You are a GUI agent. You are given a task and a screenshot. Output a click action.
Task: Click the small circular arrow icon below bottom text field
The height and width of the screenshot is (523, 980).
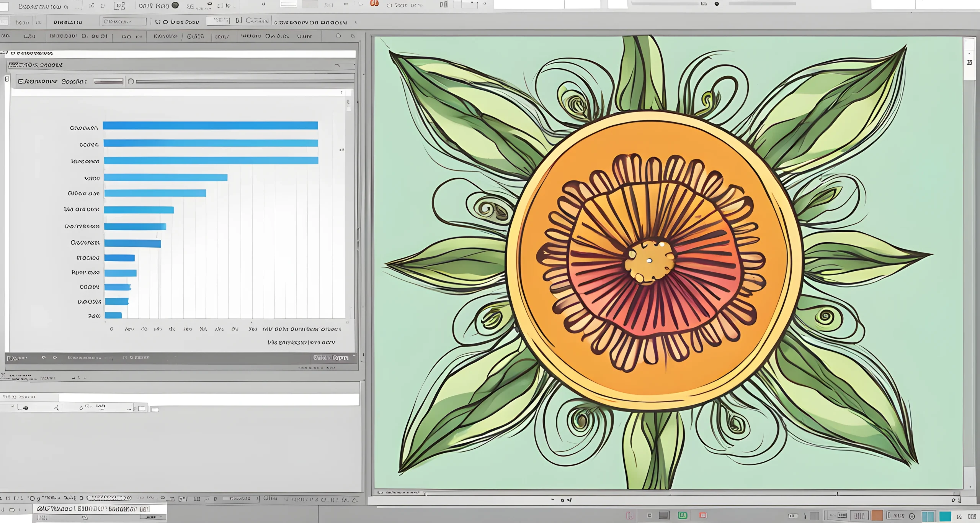[x=85, y=518]
